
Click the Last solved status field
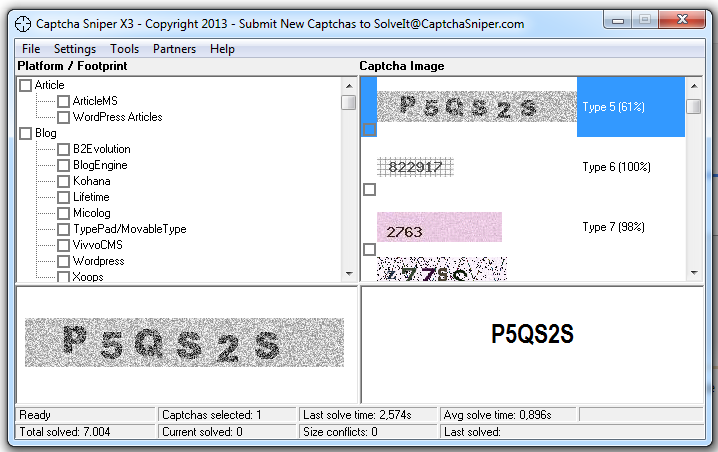pyautogui.click(x=572, y=432)
